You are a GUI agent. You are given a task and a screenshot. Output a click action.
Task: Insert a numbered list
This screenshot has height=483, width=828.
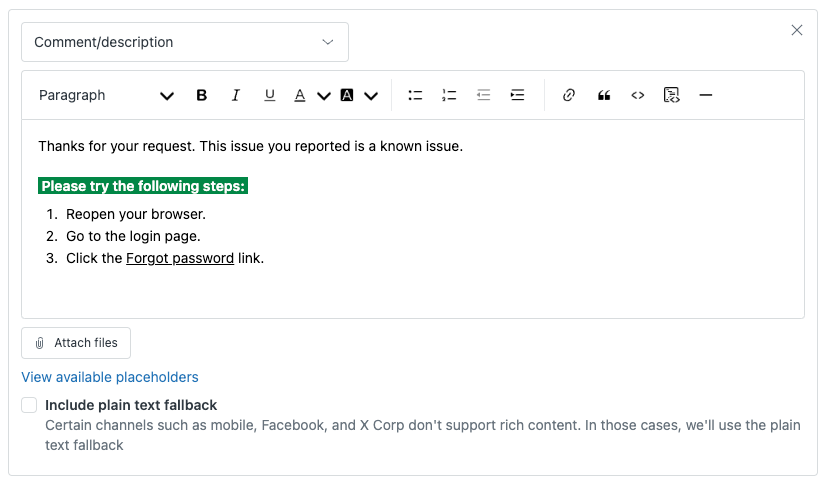pos(449,95)
